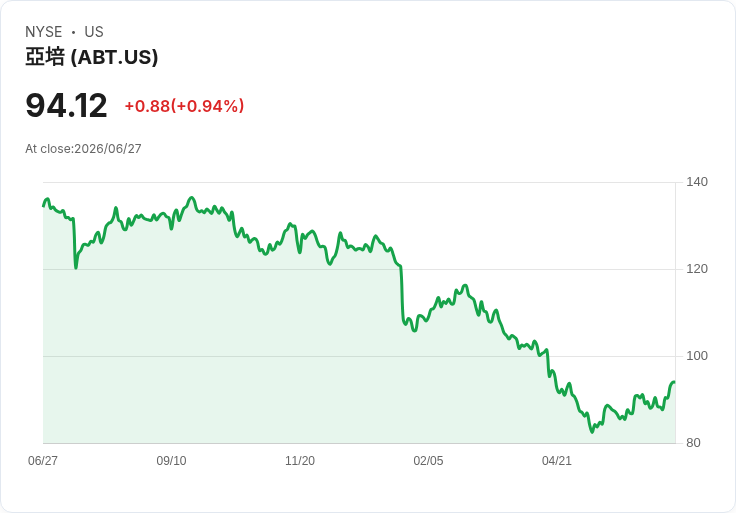The height and width of the screenshot is (513, 736).
Task: Click the chart's lowest point near 82
Action: [592, 431]
